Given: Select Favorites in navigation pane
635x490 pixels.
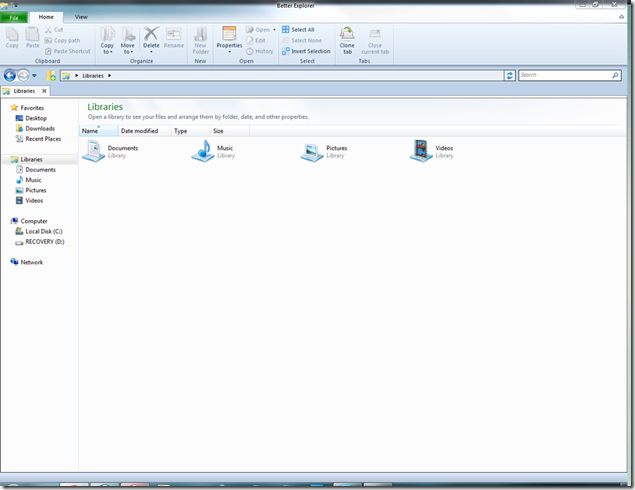Looking at the screenshot, I should pyautogui.click(x=27, y=108).
